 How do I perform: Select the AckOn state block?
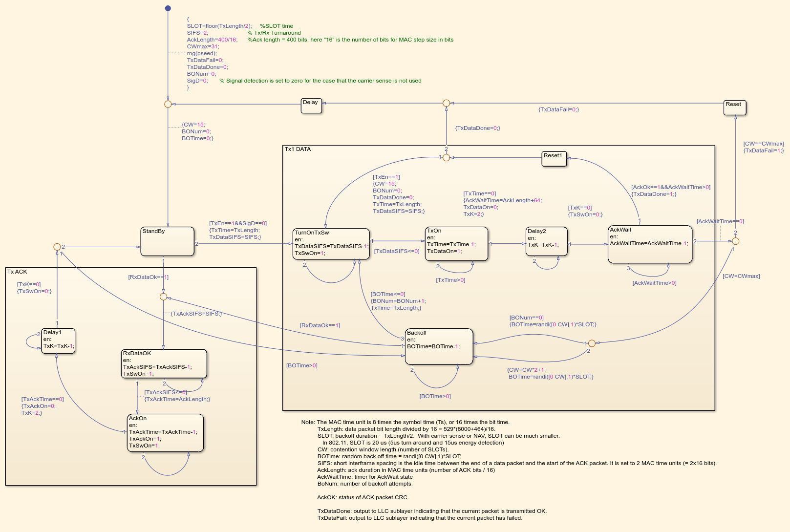(165, 432)
